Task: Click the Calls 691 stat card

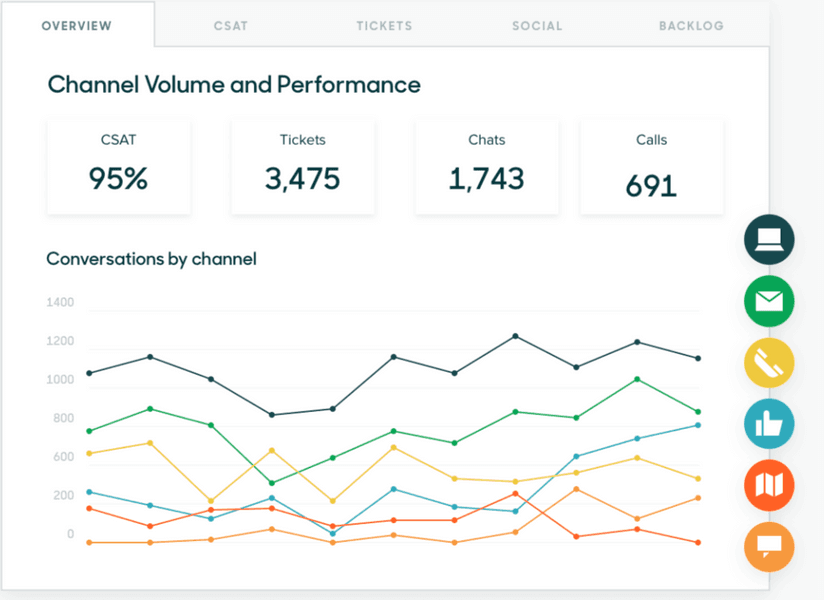Action: (651, 165)
